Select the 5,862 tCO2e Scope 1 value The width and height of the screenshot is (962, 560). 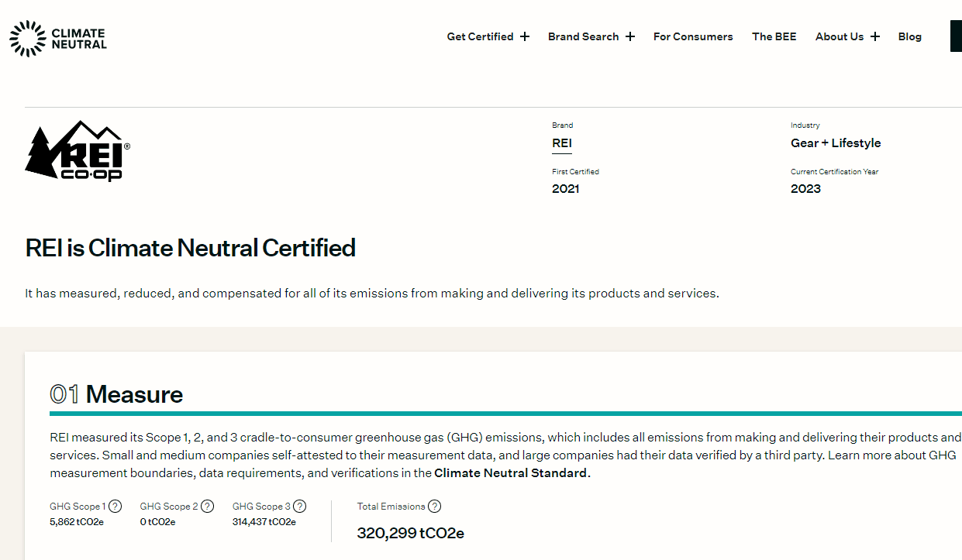pos(77,522)
